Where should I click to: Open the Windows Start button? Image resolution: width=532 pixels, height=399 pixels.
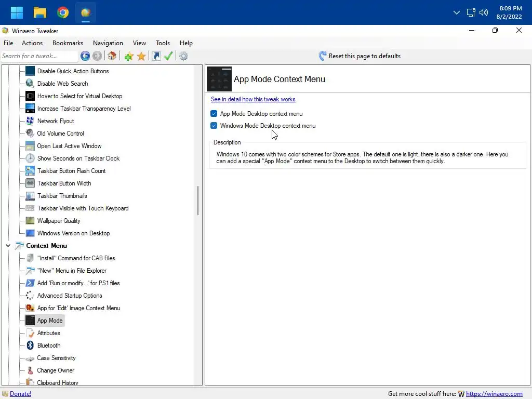point(17,12)
